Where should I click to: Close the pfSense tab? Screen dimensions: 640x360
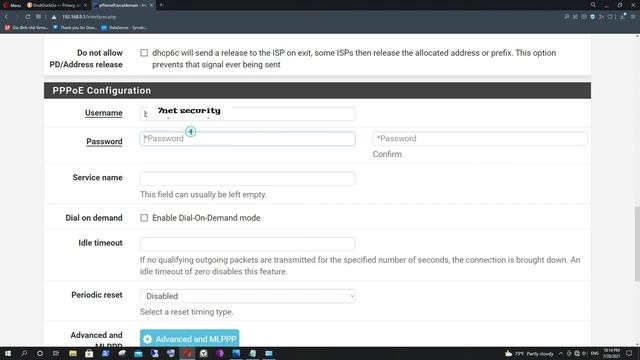[x=151, y=5]
